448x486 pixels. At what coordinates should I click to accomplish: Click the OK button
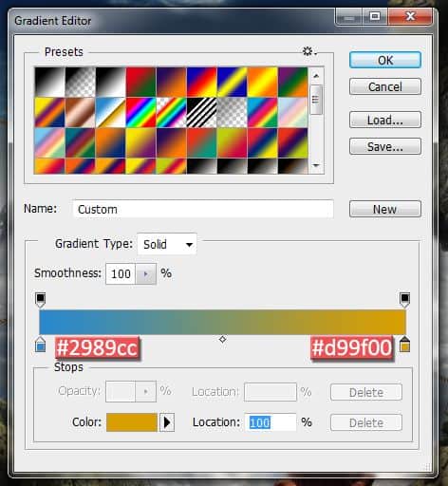[x=385, y=60]
